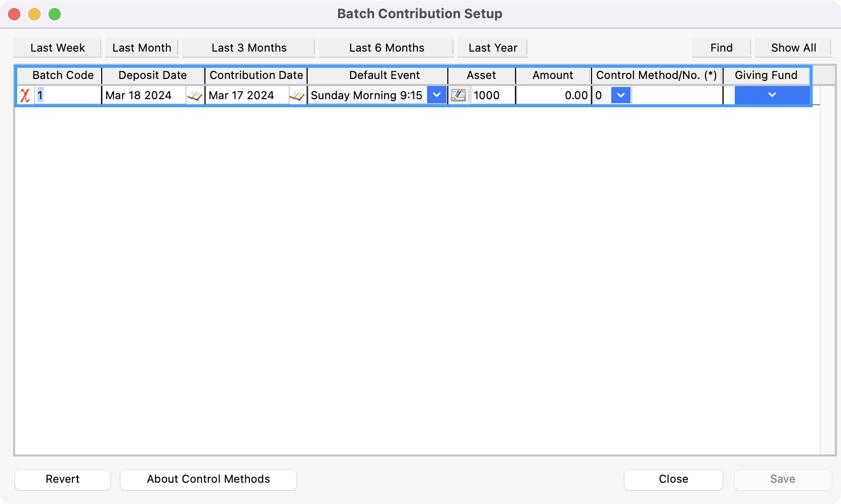
Task: Open the Default Event dropdown
Action: pyautogui.click(x=437, y=95)
